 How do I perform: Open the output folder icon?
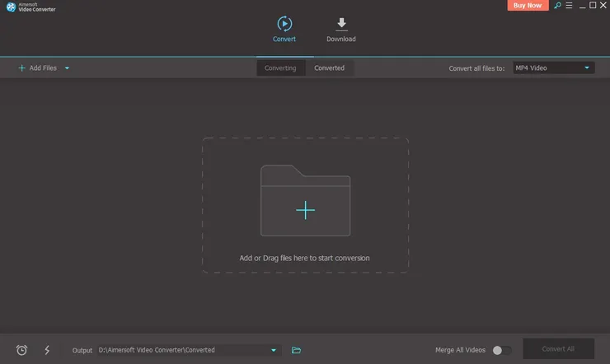click(296, 350)
